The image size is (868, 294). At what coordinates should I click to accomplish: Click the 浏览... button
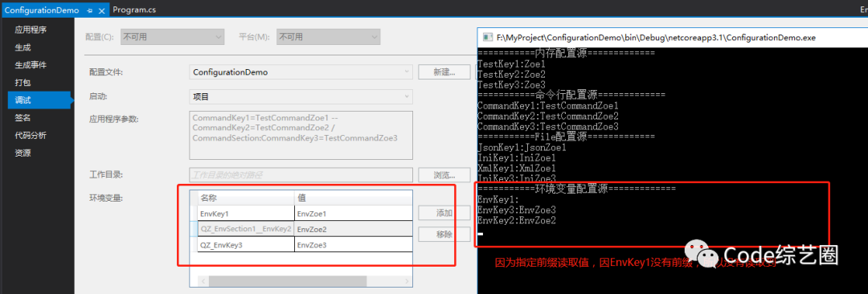(444, 175)
